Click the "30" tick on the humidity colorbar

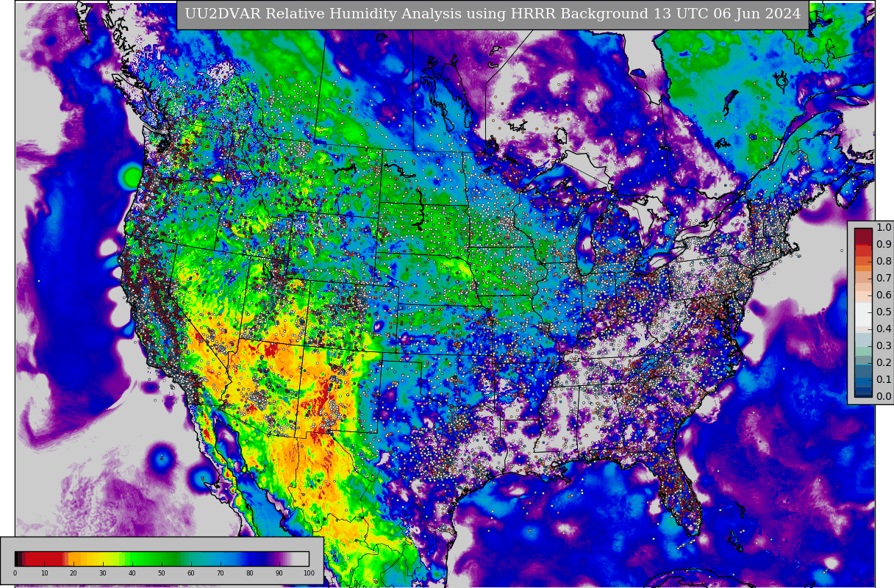(103, 573)
